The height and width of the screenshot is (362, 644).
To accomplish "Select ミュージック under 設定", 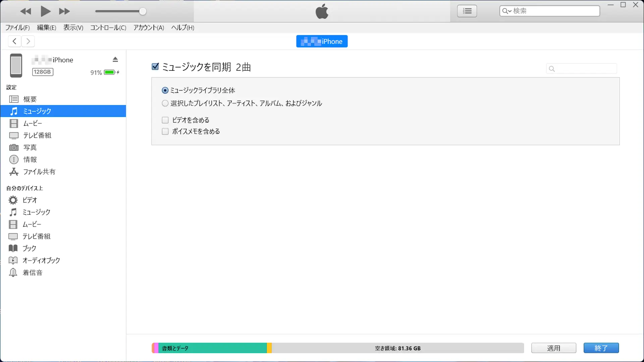I will [x=63, y=111].
